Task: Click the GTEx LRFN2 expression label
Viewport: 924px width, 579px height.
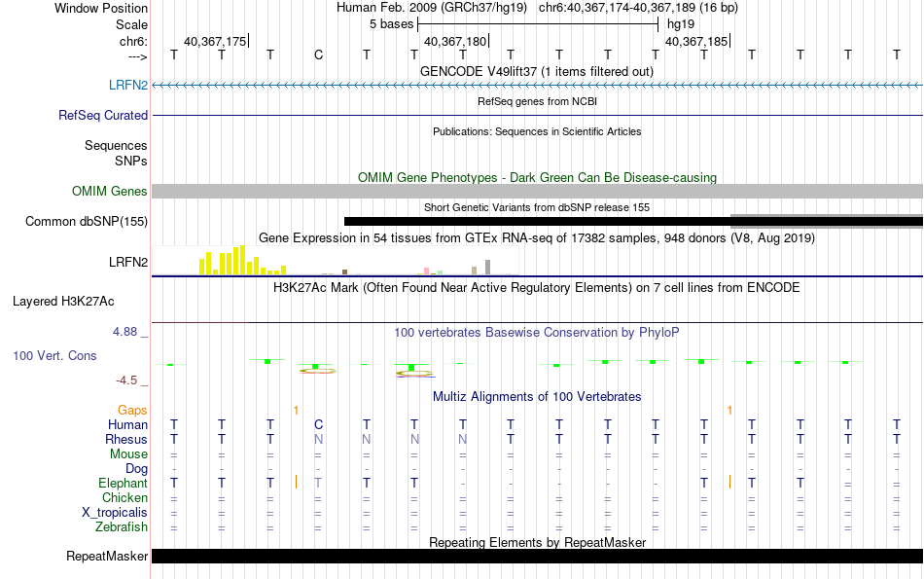Action: point(127,262)
